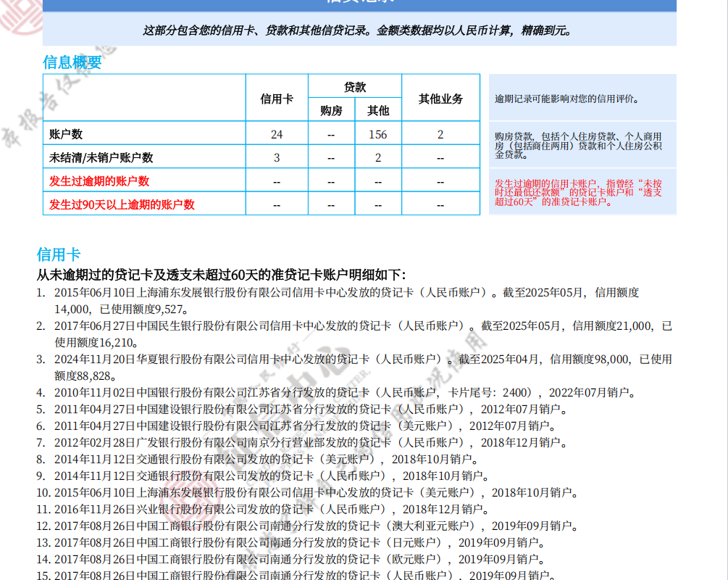Viewport: 728px width, 580px height.
Task: Click the 未结清/未销户账户数 row label
Action: click(101, 157)
